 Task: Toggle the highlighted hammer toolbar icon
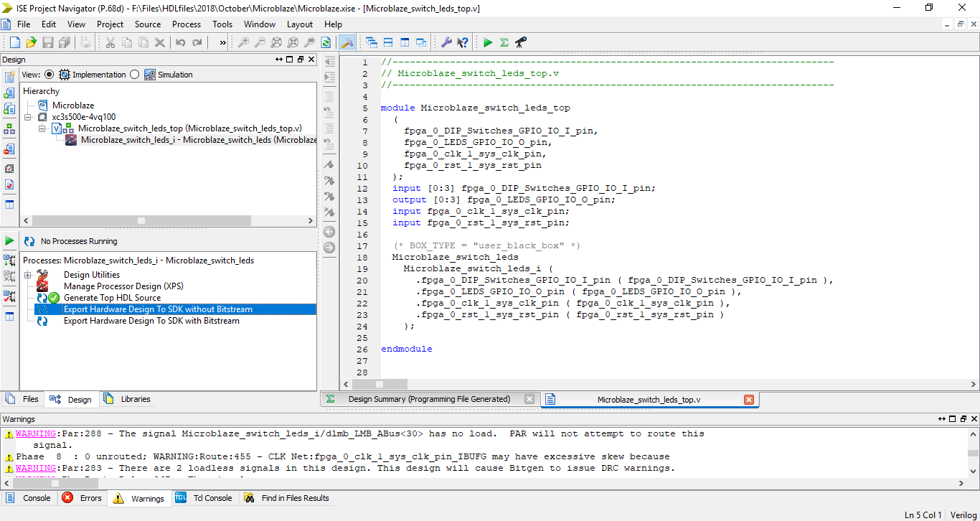click(x=347, y=42)
